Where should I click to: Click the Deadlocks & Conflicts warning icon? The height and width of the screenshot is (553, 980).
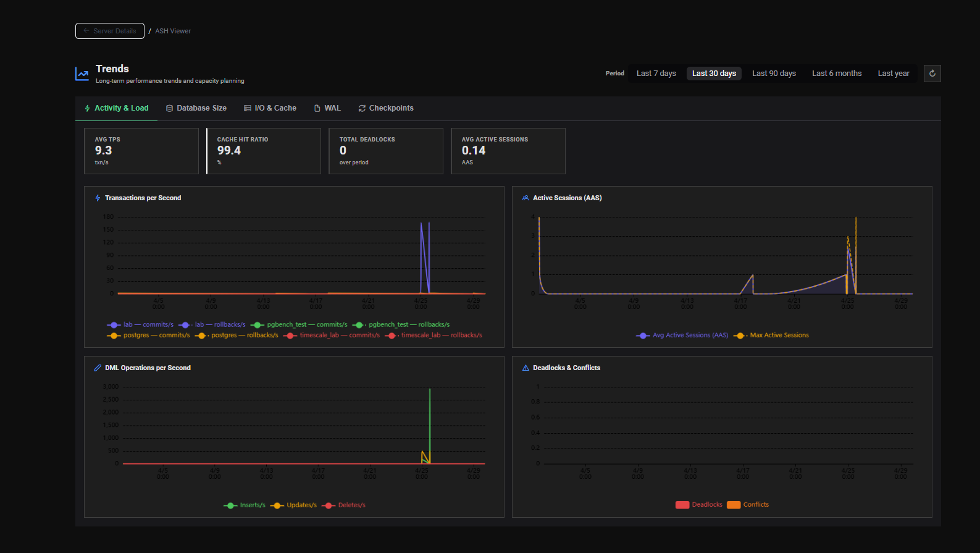click(526, 368)
